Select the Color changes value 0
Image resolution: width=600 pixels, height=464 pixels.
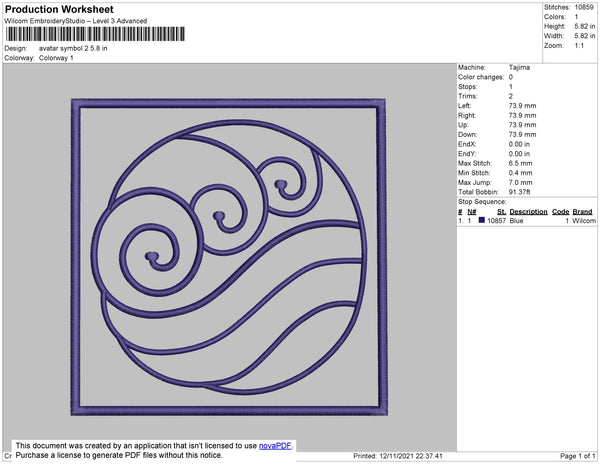(510, 77)
